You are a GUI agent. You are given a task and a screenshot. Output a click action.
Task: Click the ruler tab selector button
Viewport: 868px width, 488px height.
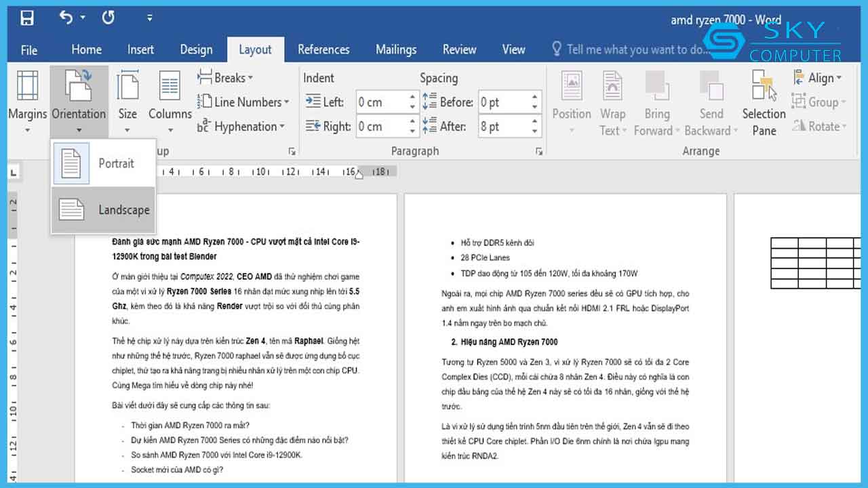click(13, 173)
